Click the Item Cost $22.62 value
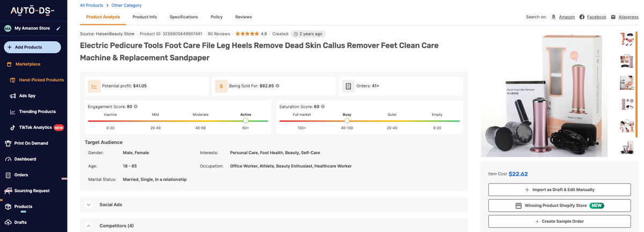 pyautogui.click(x=518, y=174)
